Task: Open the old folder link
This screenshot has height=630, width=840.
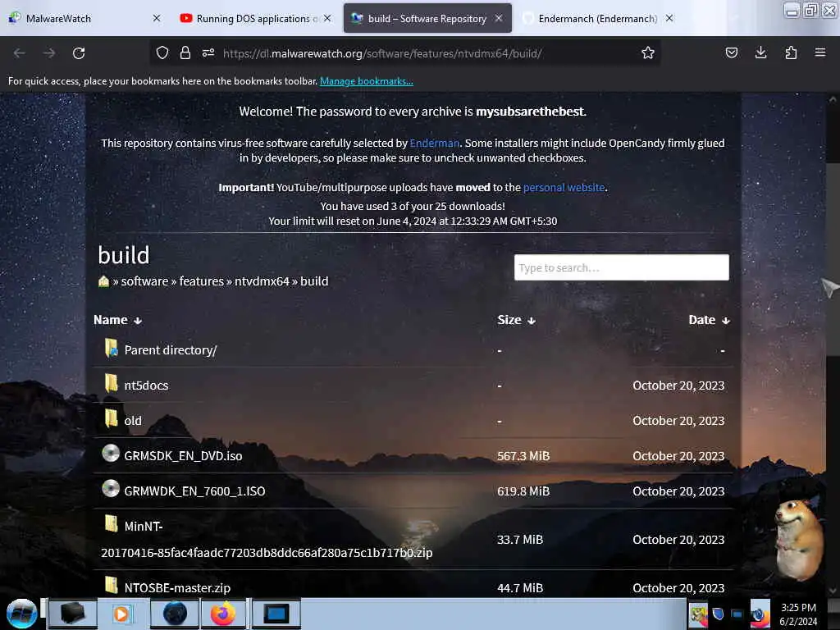Action: point(133,421)
